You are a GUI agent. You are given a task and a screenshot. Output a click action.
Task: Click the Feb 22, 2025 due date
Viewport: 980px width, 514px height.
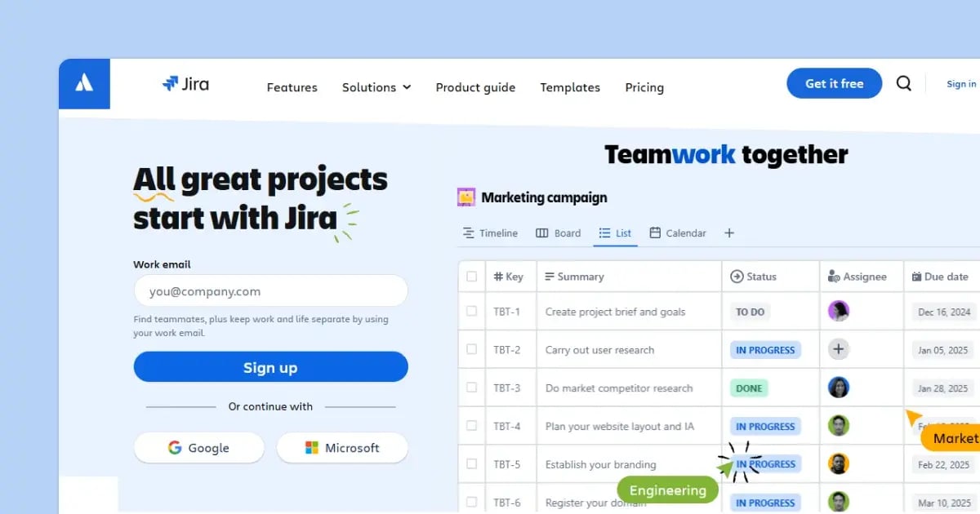pos(943,464)
